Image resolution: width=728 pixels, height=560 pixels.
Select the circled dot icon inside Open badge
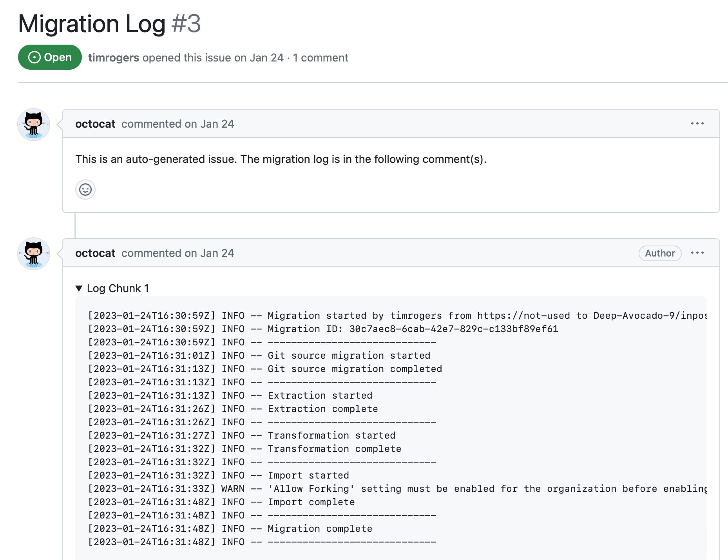click(35, 58)
